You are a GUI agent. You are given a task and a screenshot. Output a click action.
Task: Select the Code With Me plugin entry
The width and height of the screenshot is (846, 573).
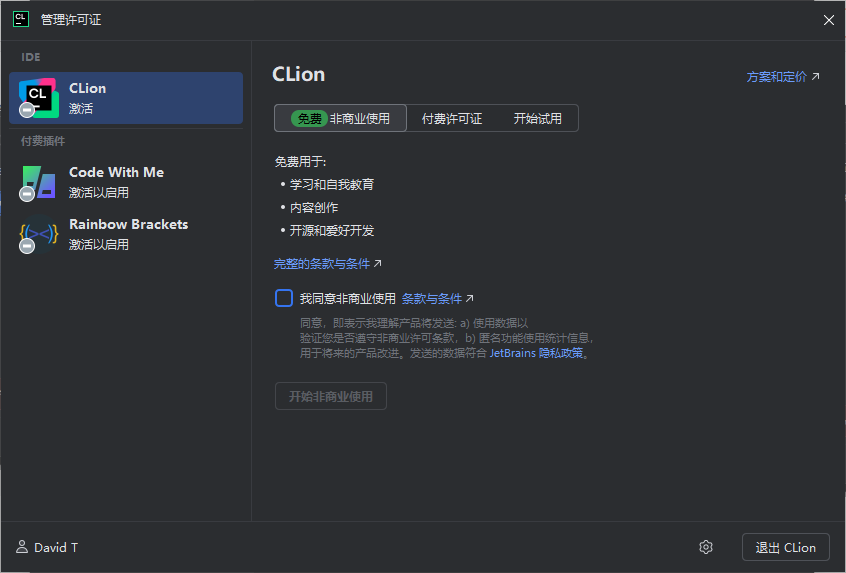(126, 182)
